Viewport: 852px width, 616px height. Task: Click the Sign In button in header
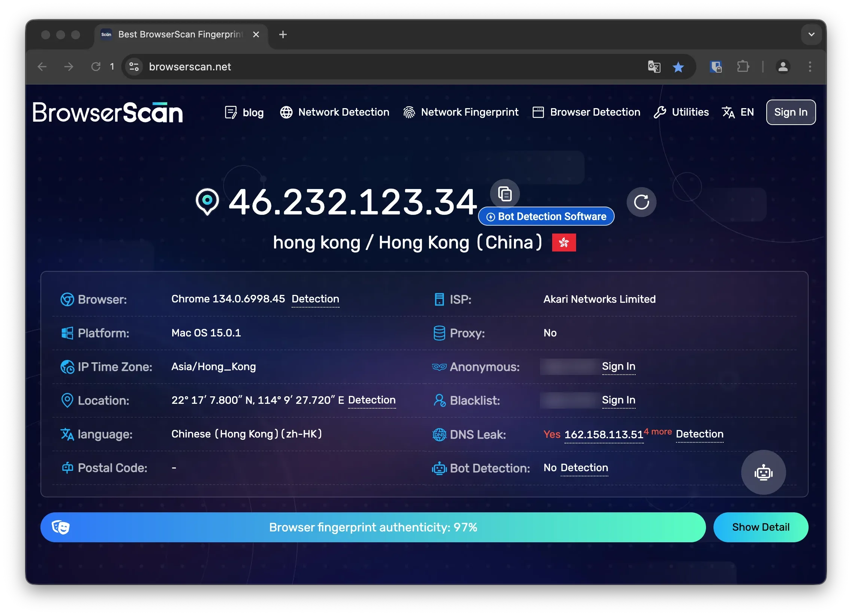coord(790,112)
